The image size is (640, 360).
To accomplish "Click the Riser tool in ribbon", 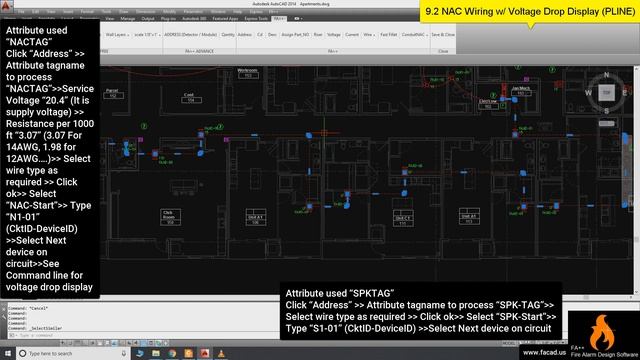I will coord(318,35).
